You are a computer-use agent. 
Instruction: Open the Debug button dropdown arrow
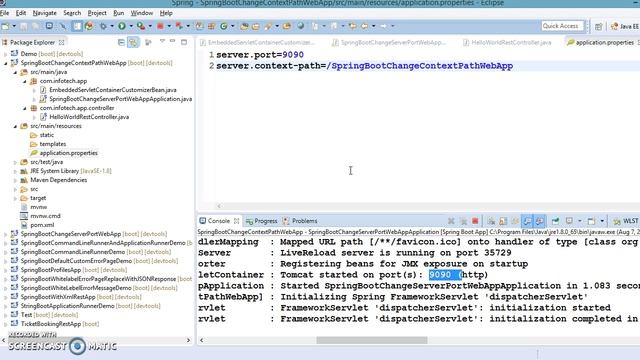tap(112, 26)
